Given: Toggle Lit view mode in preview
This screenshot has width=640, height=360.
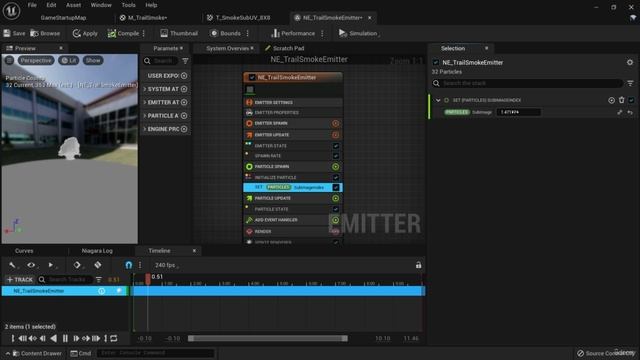Looking at the screenshot, I should coord(69,60).
